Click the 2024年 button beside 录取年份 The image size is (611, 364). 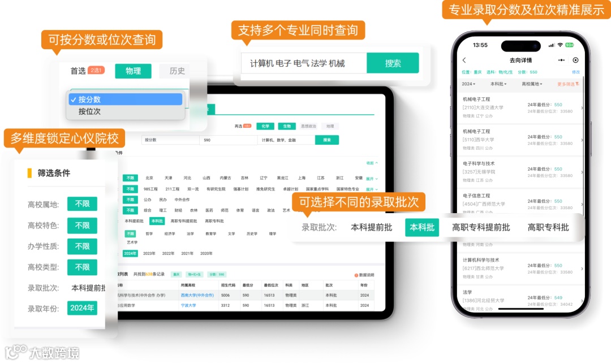tap(82, 308)
